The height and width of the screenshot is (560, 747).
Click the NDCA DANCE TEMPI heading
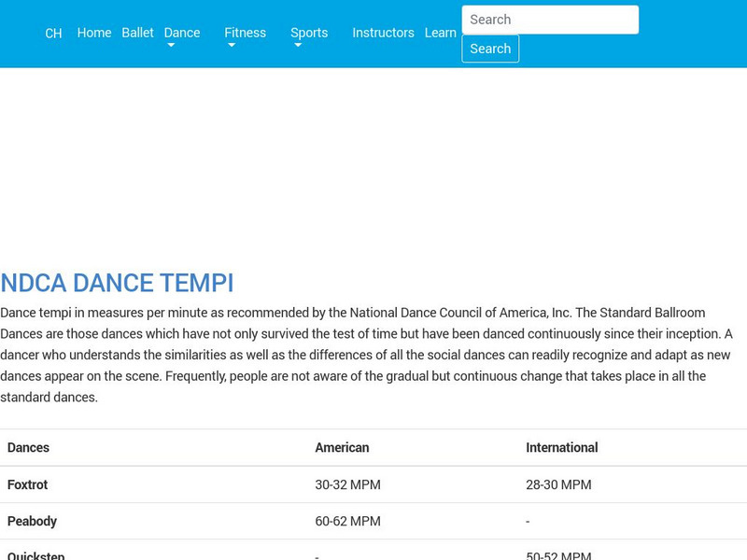(118, 283)
